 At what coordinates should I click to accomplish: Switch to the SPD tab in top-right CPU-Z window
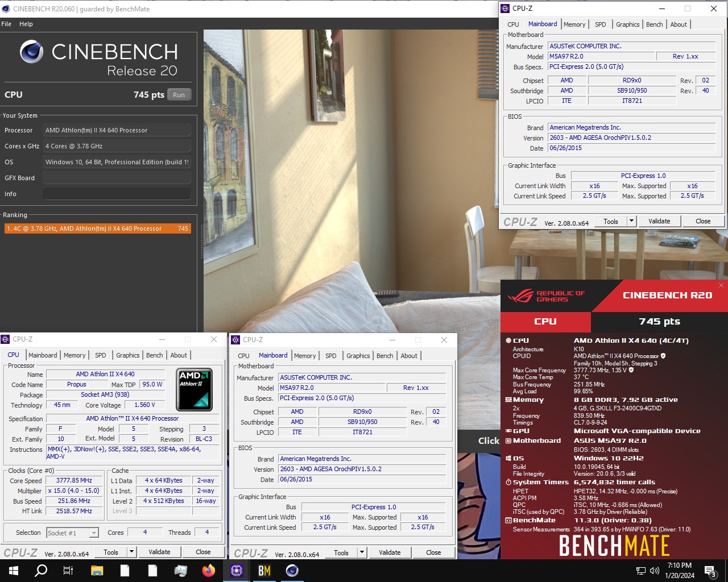coord(601,24)
